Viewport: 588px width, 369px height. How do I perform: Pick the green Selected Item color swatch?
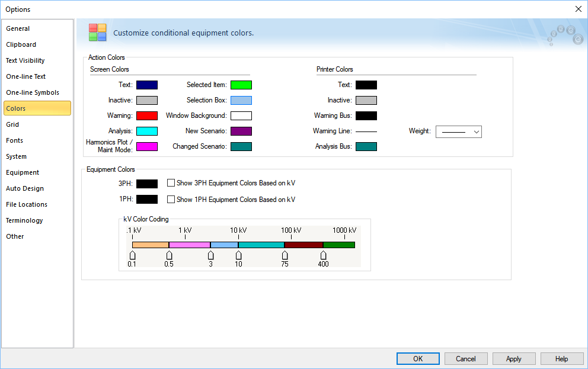241,85
